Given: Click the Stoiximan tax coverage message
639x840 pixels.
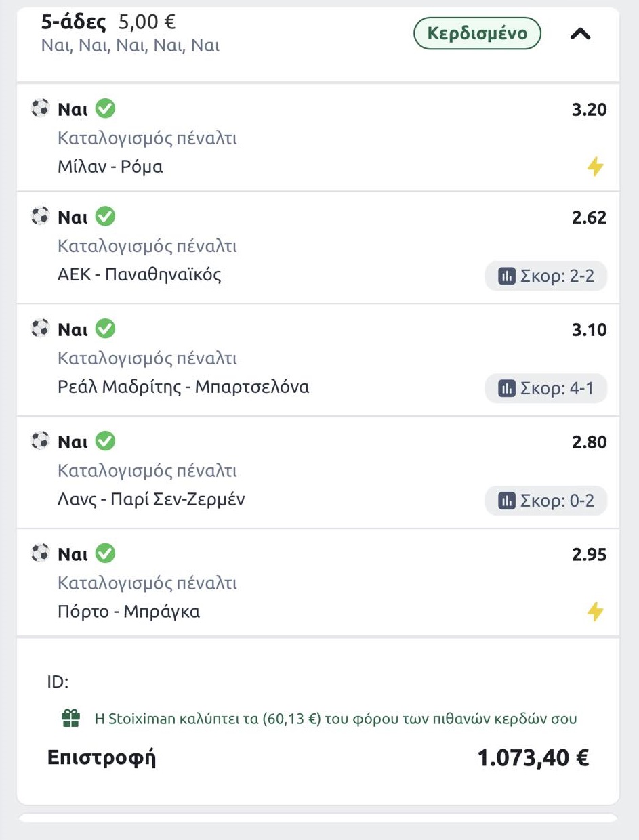Looking at the screenshot, I should [x=335, y=719].
